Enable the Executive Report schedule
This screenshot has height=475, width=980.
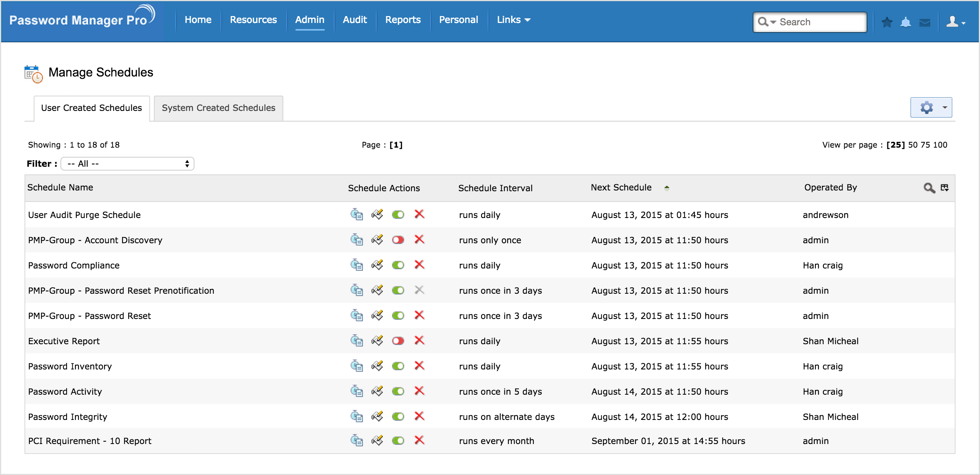click(x=398, y=341)
